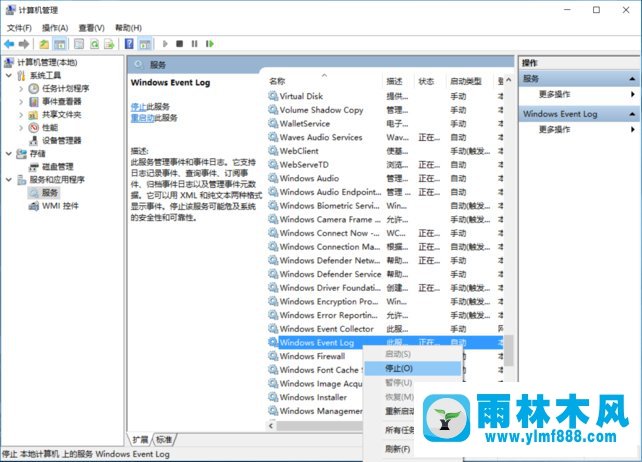Image resolution: width=642 pixels, height=462 pixels.
Task: Expand the 性能 tree node
Action: point(21,128)
